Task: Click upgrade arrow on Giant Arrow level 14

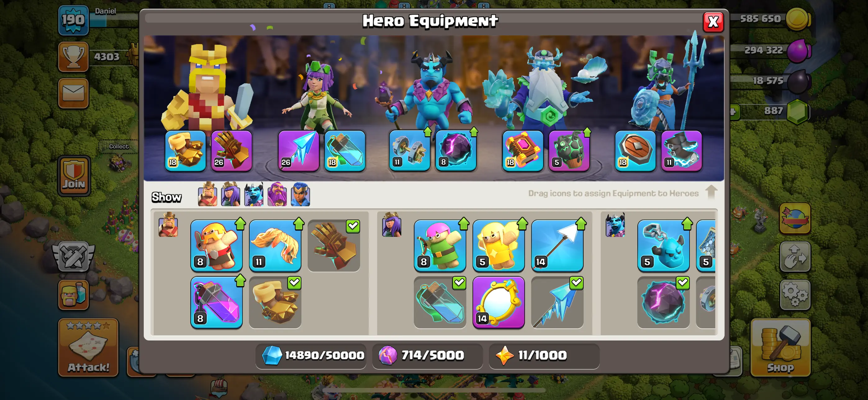Action: point(581,224)
